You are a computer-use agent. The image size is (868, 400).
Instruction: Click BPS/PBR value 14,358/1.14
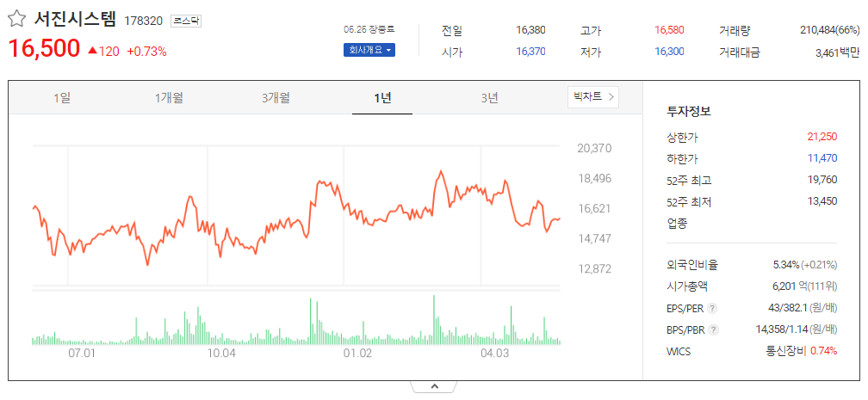pos(781,329)
